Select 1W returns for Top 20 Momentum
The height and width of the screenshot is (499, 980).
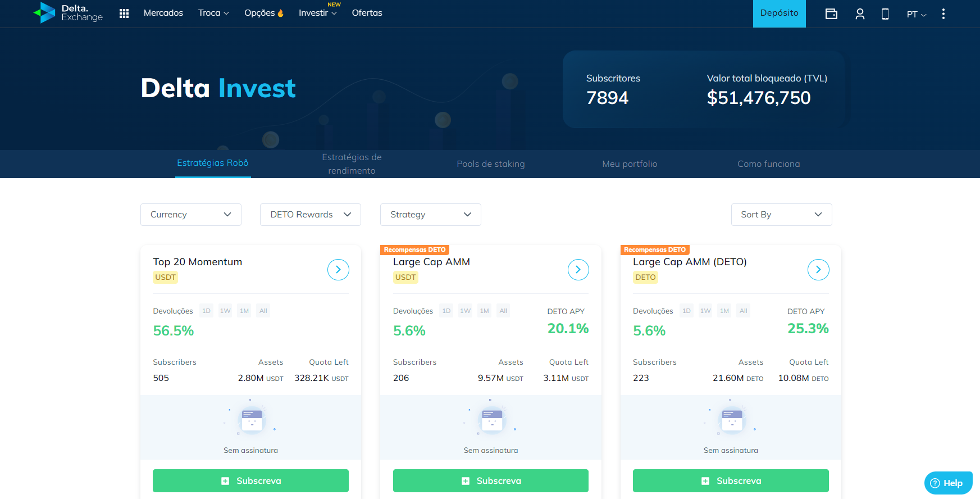[x=225, y=311]
